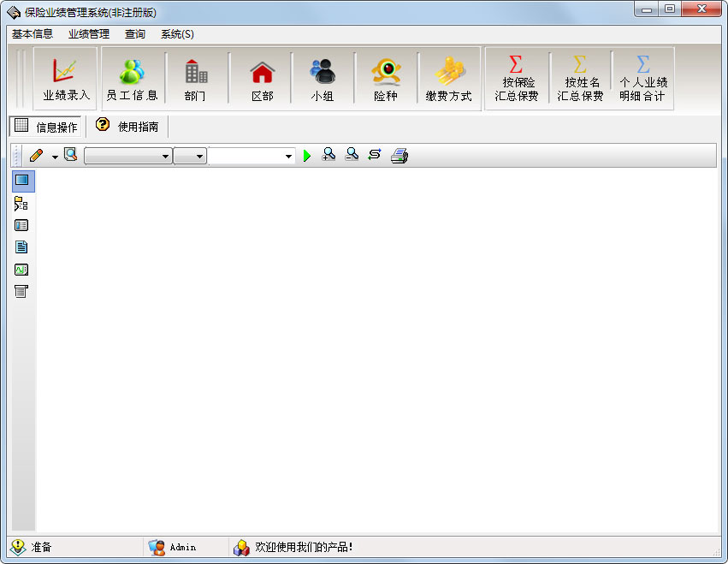This screenshot has width=728, height=564.
Task: Click the colored cubes welcome icon
Action: (241, 548)
